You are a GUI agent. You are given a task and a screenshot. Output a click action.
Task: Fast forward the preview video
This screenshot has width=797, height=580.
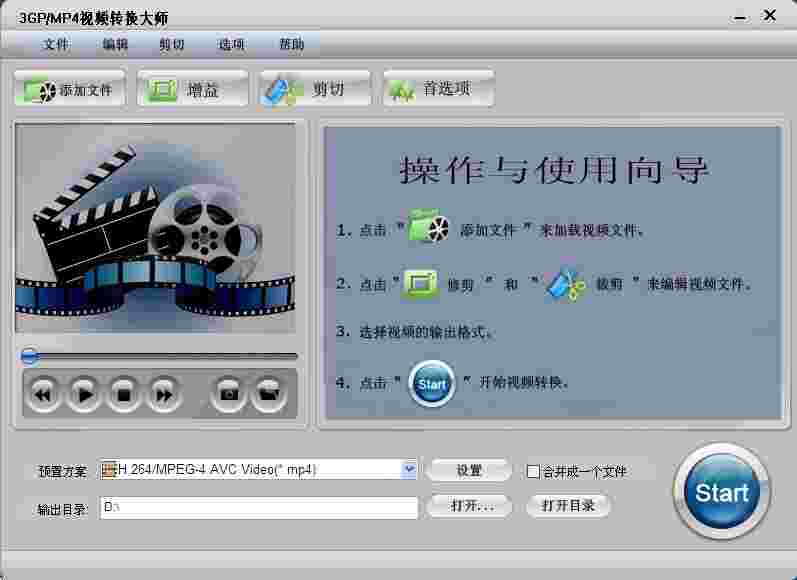pos(164,394)
